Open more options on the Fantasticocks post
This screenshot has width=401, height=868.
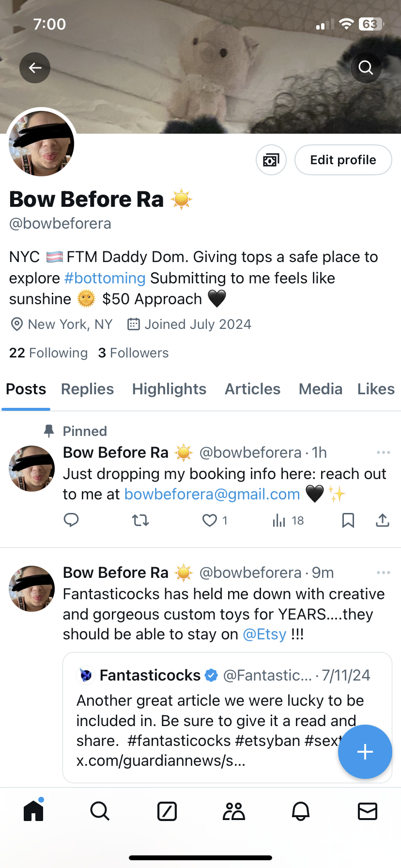[x=383, y=573]
